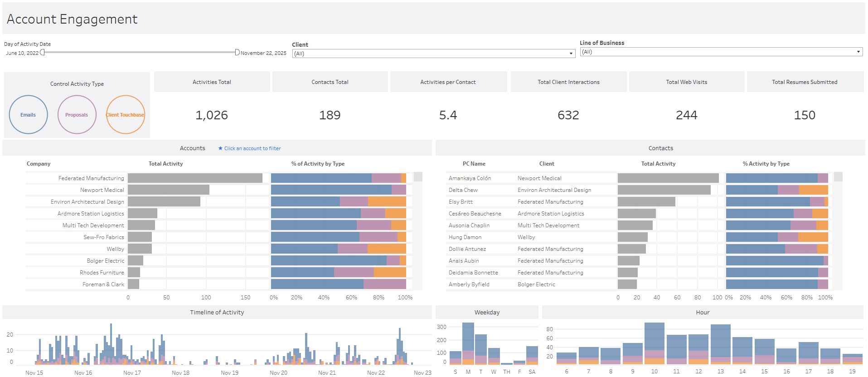Click the Accounts list scrollbar thumb
868x377 pixels.
(418, 177)
